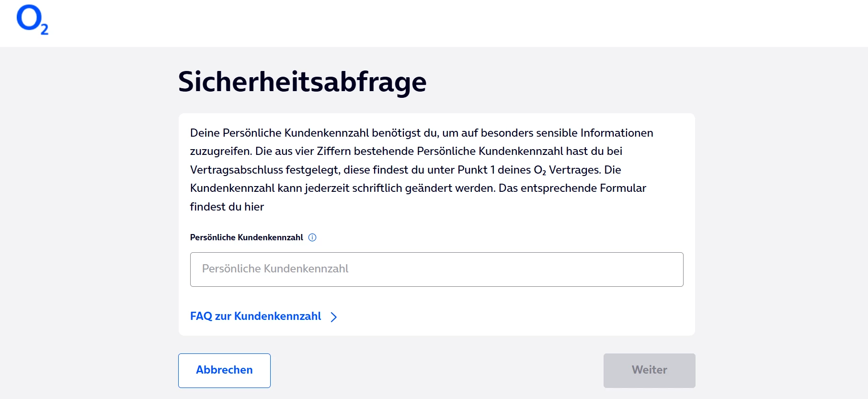This screenshot has width=868, height=399.
Task: Click the word "zuzugreifen" in the description
Action: pyautogui.click(x=220, y=152)
